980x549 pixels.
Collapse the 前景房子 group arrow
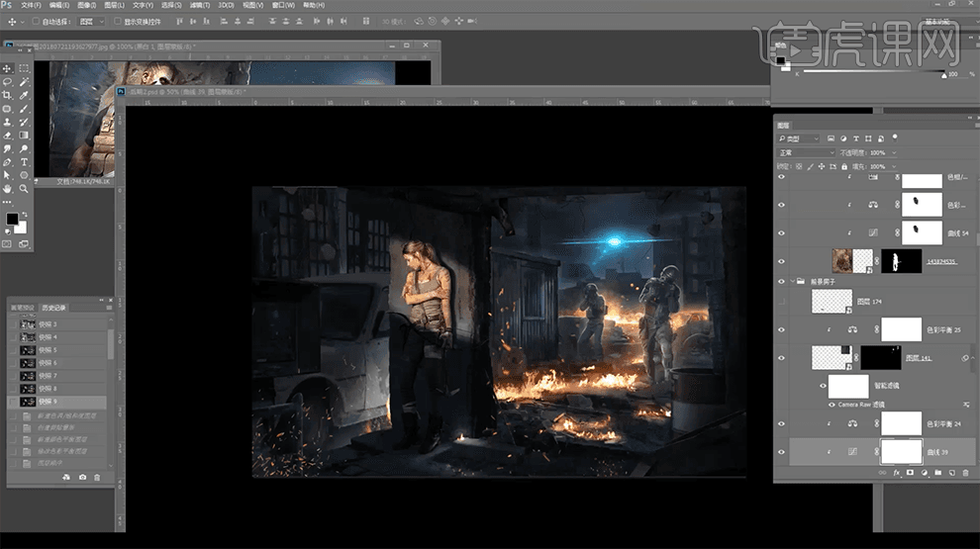pyautogui.click(x=793, y=282)
